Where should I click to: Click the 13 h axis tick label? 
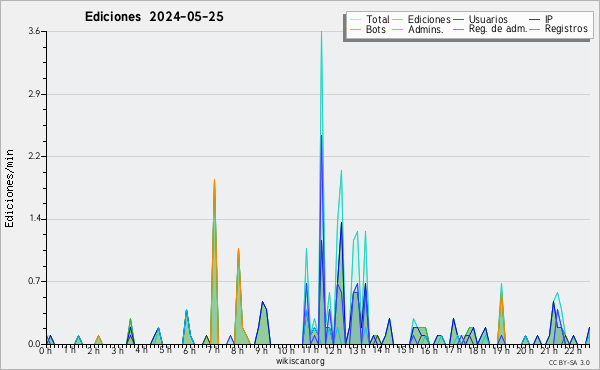click(x=357, y=350)
